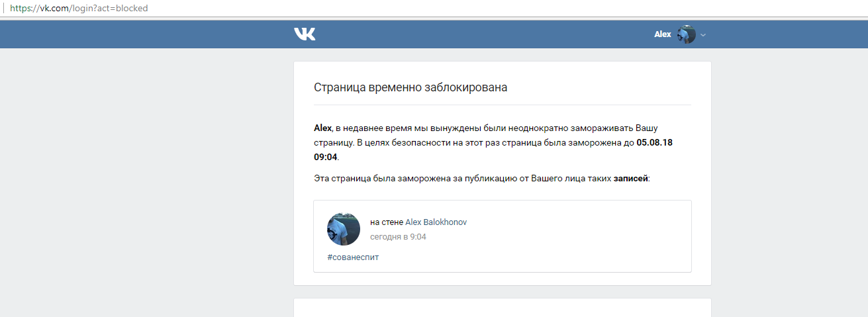Open the profile menu chevron beside the avatar
Viewport: 868px width, 317px height.
pyautogui.click(x=703, y=35)
